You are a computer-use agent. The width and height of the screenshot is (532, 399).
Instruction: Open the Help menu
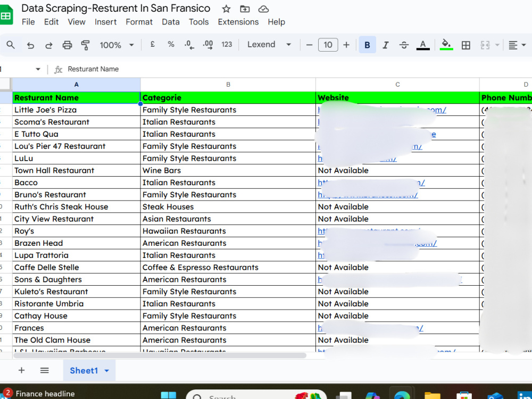pos(276,22)
